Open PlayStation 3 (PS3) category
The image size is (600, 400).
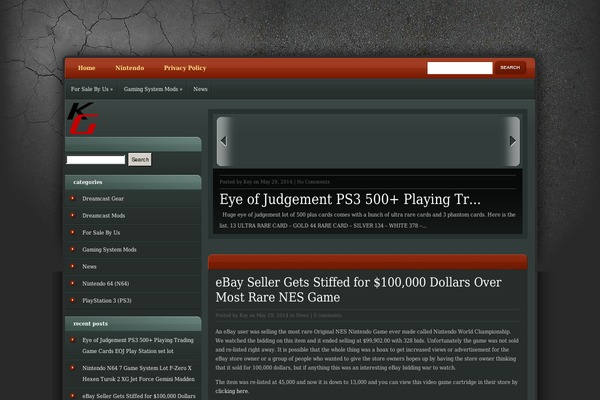coord(107,300)
